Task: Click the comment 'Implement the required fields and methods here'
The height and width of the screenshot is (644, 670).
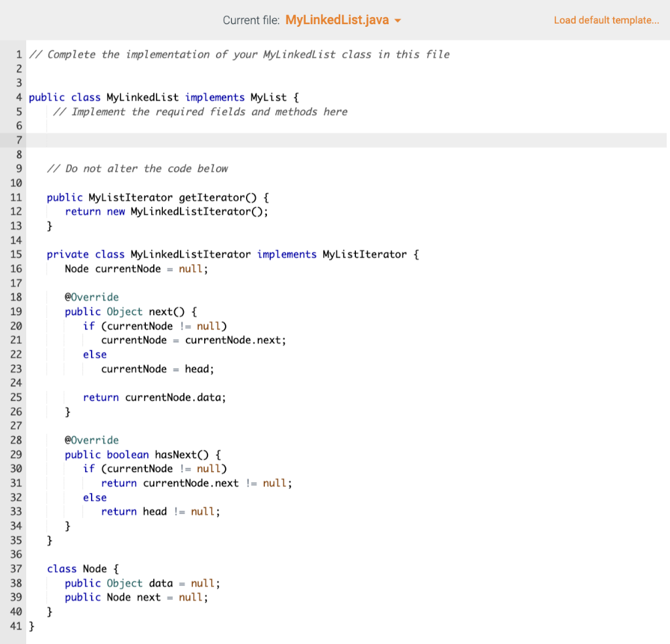Action: [x=200, y=111]
